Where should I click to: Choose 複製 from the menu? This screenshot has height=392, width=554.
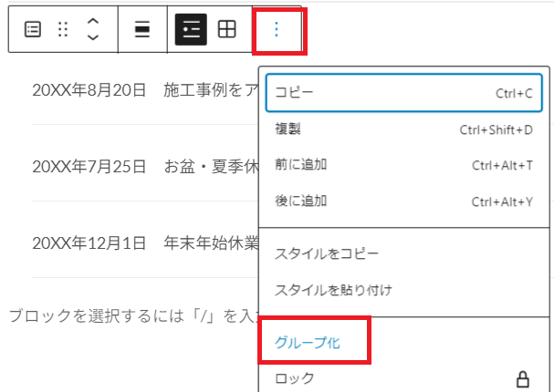[x=403, y=129]
